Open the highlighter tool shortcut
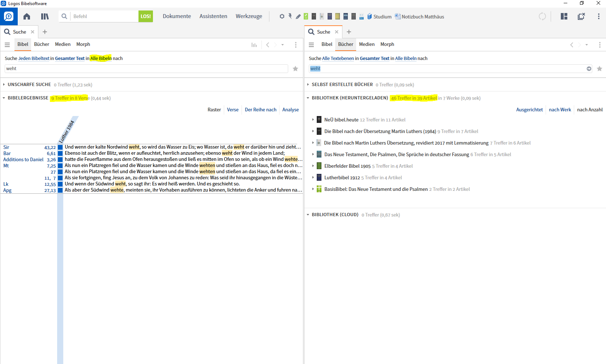606x364 pixels. coord(298,16)
